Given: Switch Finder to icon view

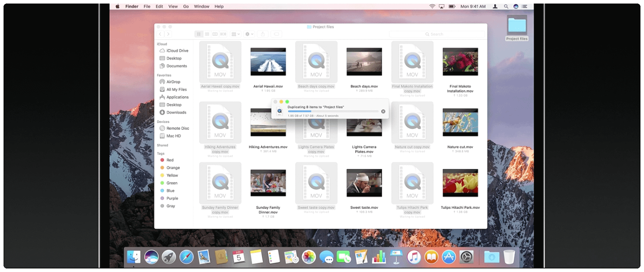Looking at the screenshot, I should click(199, 34).
